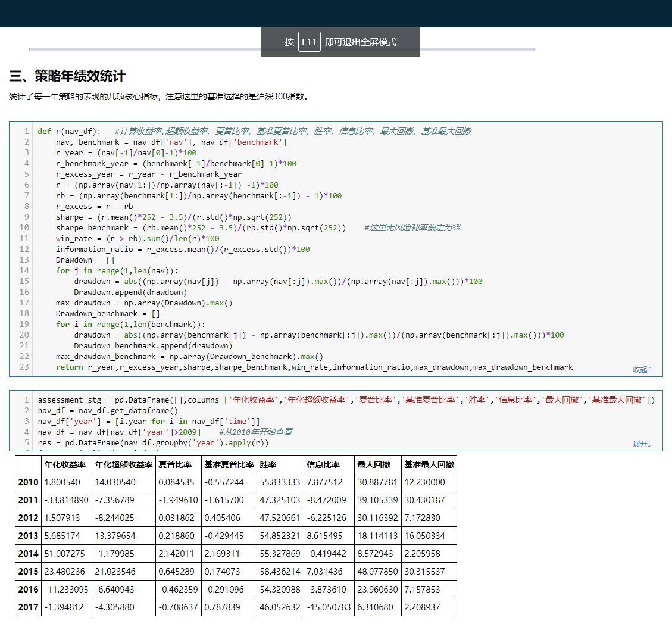Click cell value 2.208937

(423, 607)
